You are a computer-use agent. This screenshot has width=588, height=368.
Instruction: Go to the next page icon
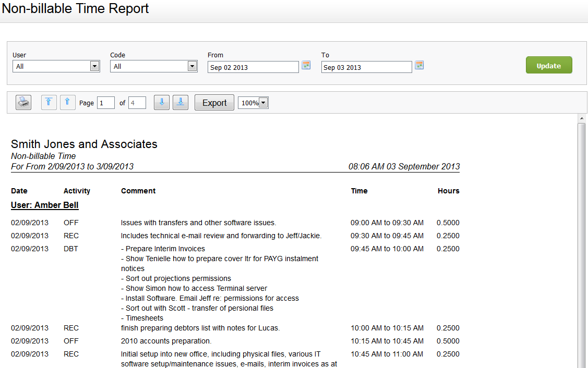[161, 102]
